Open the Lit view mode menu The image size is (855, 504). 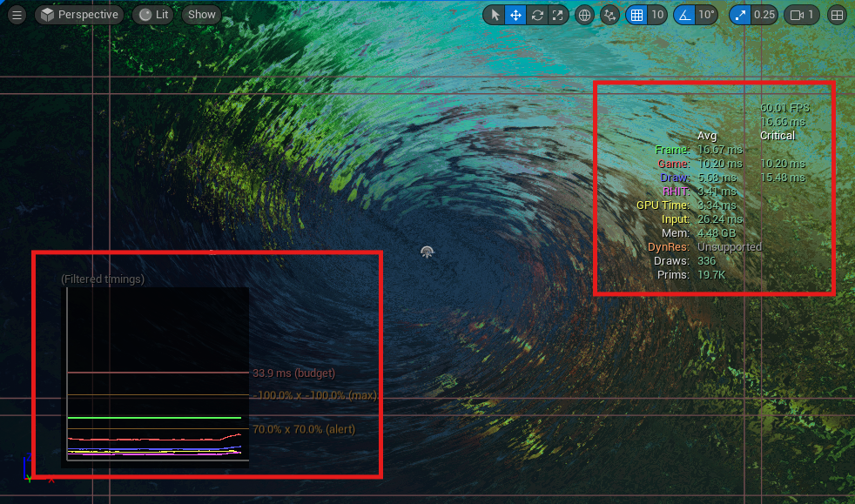pos(153,15)
